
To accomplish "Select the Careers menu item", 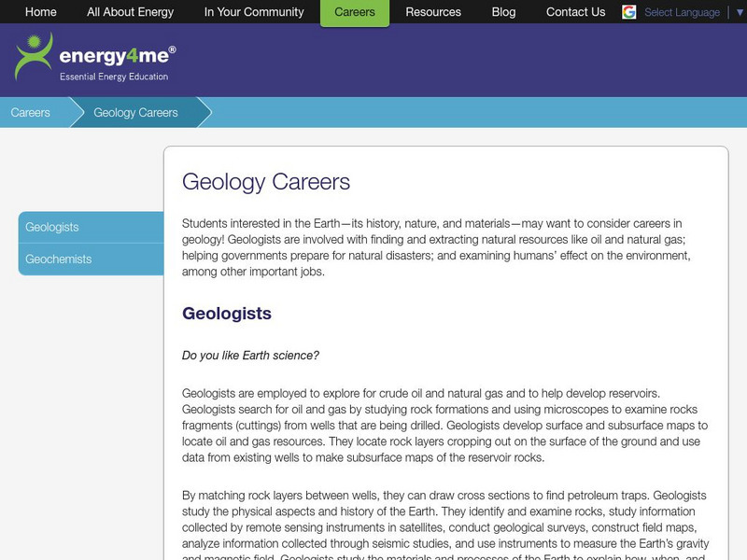I will point(355,13).
